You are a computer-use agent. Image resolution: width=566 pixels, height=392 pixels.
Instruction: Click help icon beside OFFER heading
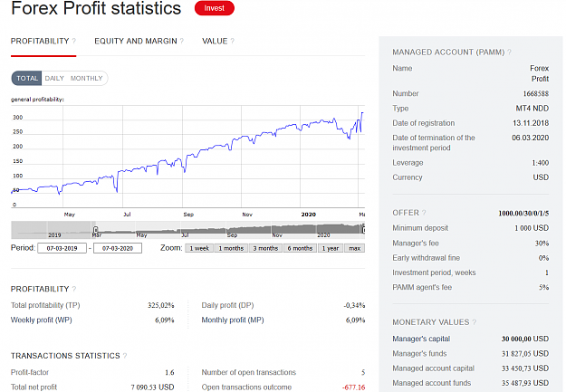pos(424,213)
